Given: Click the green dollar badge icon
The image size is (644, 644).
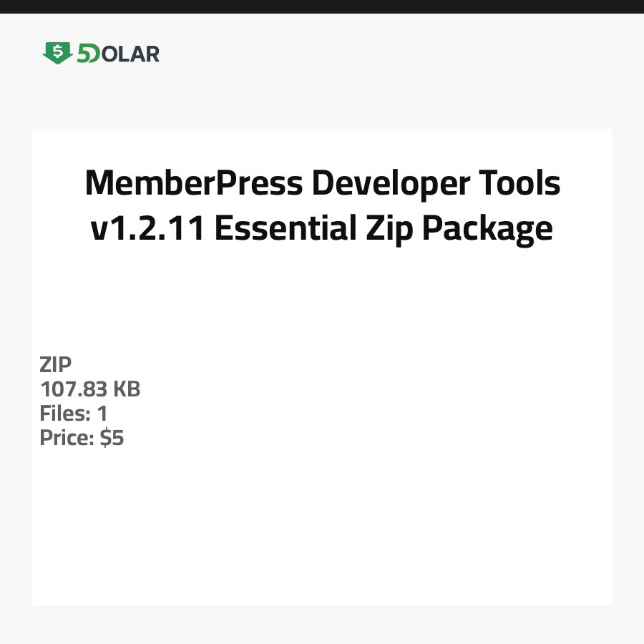Looking at the screenshot, I should pos(57,53).
